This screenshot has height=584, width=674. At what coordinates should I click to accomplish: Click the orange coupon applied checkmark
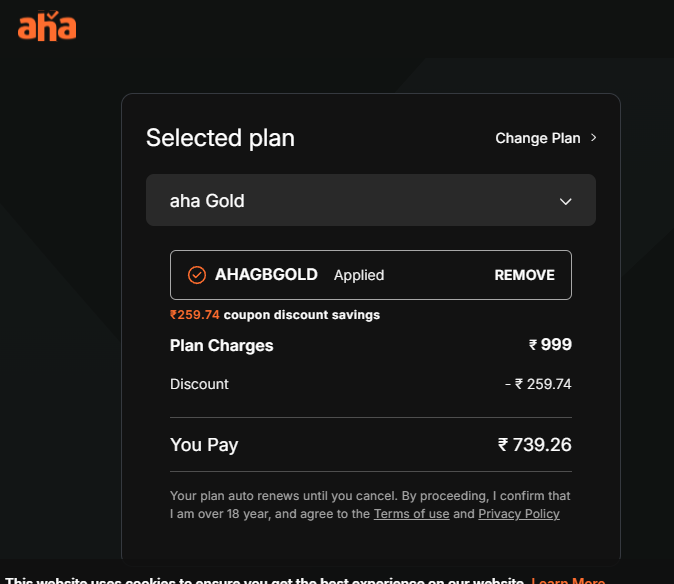197,275
